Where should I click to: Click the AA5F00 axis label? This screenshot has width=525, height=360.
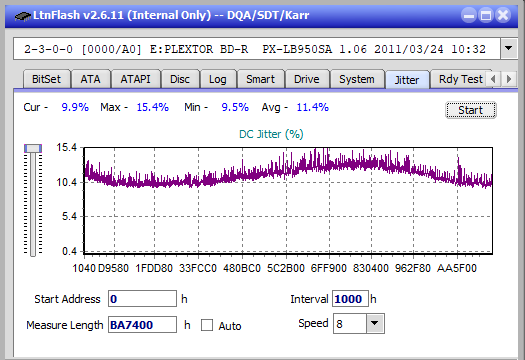click(457, 268)
